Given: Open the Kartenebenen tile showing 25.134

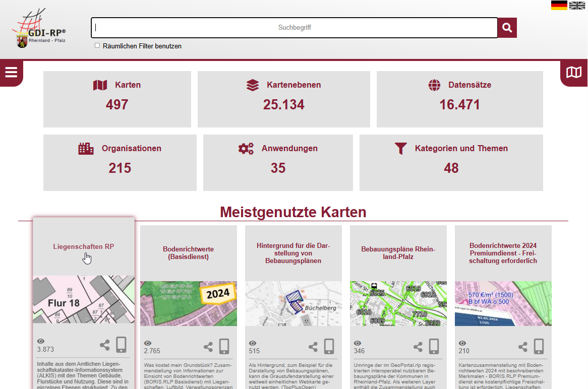Looking at the screenshot, I should click(283, 99).
